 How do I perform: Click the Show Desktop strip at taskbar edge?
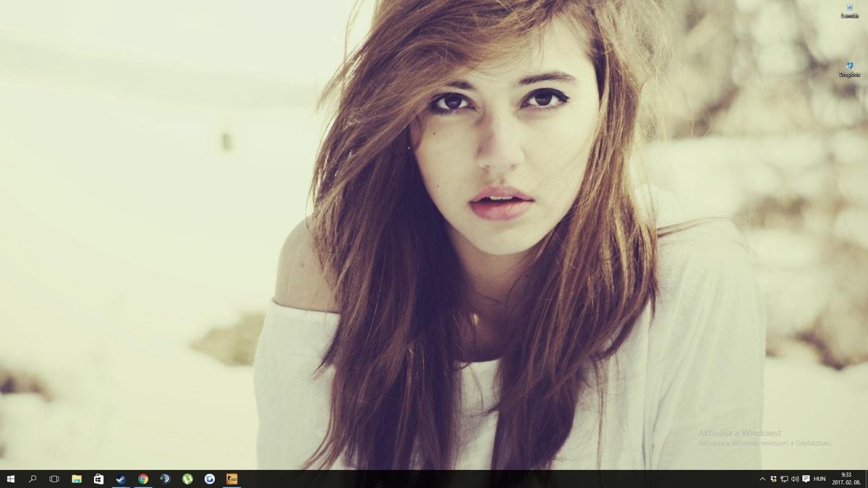[866, 479]
